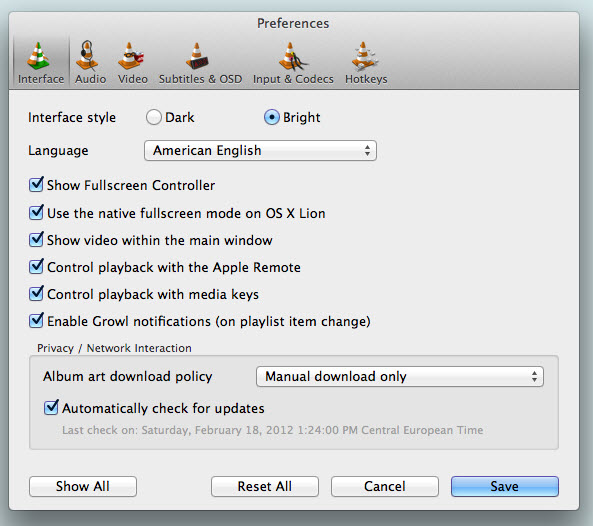The width and height of the screenshot is (593, 526).
Task: Click the 'Privacy / Network Interaction' label
Action: coord(114,348)
